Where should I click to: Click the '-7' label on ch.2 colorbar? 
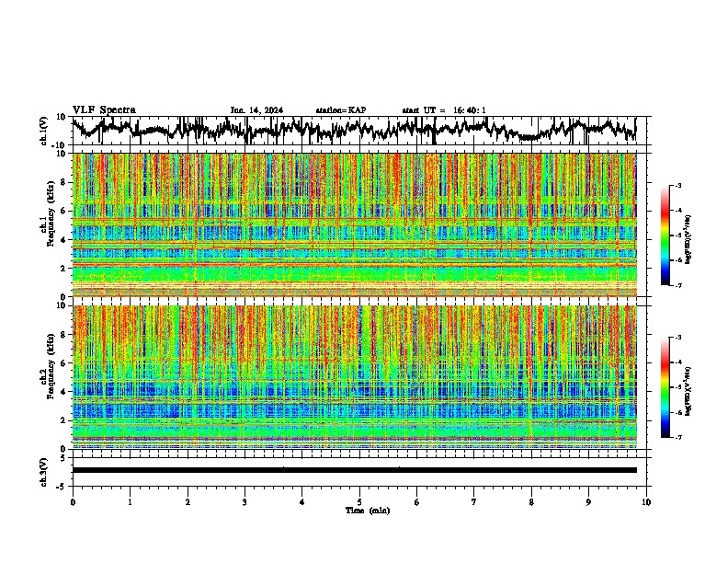[x=678, y=438]
